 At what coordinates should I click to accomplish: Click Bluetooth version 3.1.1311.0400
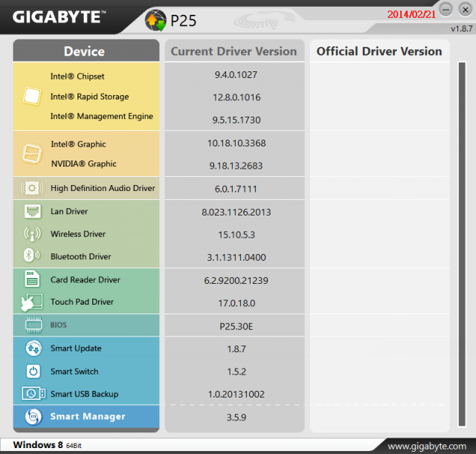(x=237, y=258)
